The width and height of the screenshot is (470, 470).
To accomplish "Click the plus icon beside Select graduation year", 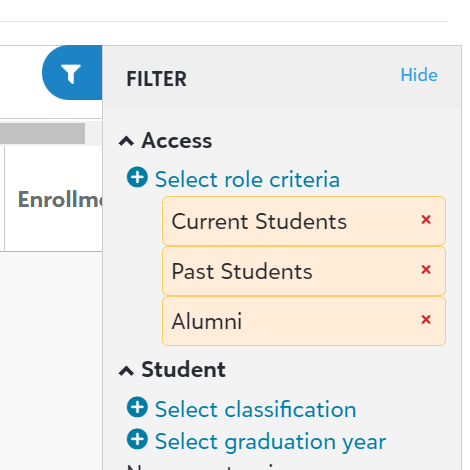I will pos(137,439).
